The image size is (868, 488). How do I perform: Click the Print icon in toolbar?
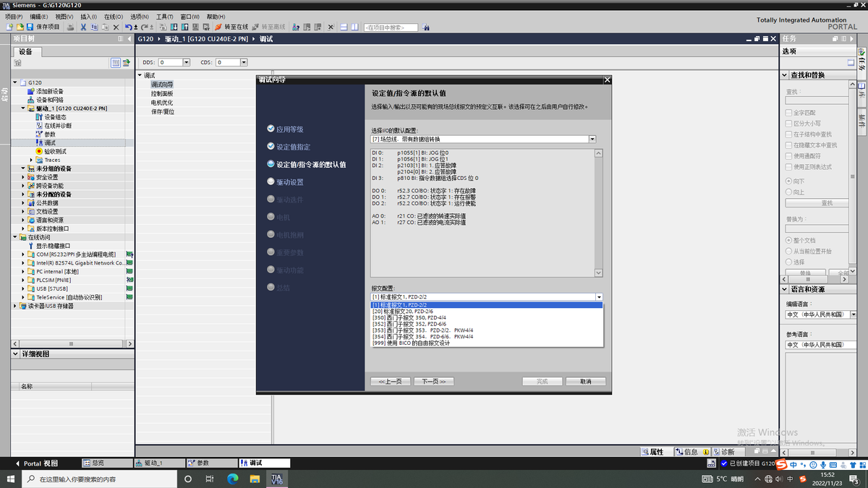pos(70,27)
